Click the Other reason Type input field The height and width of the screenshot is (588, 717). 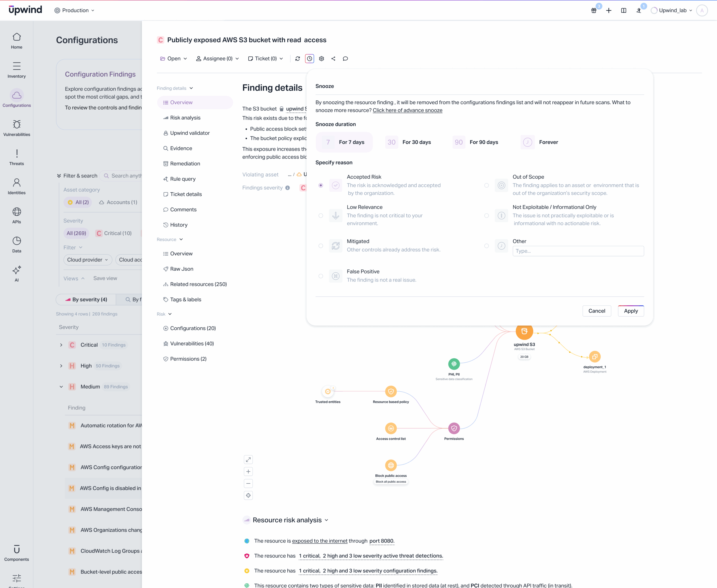click(x=578, y=251)
